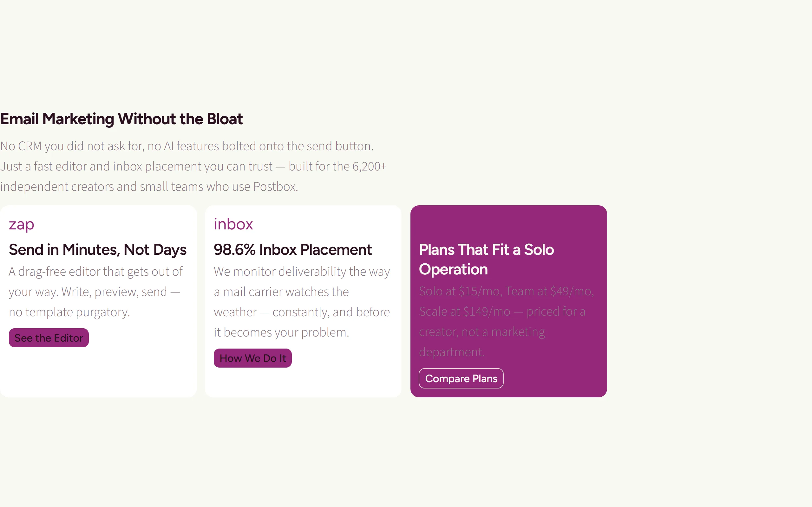Viewport: 812px width, 507px height.
Task: Click the Scale at $149/mo price text
Action: [x=464, y=311]
